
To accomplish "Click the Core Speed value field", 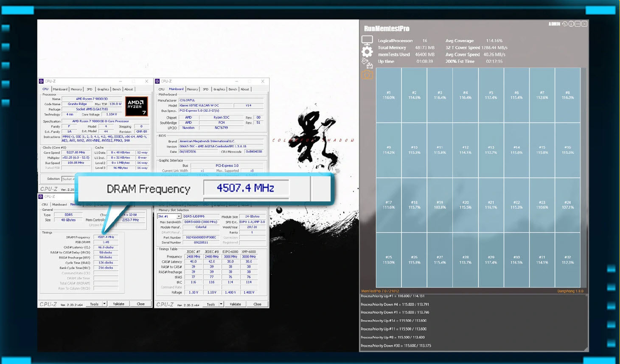I will click(76, 152).
